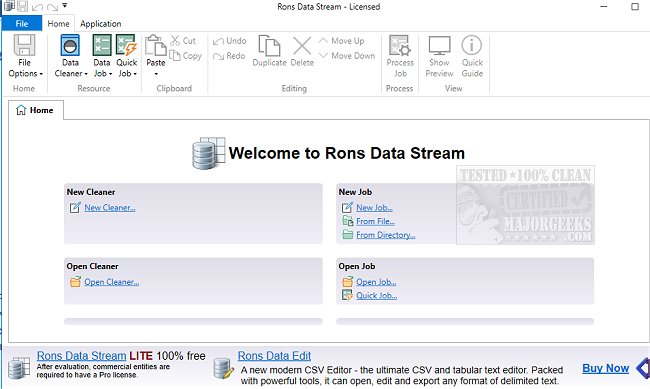The image size is (650, 389).
Task: Click the Redo ribbon button
Action: 229,56
